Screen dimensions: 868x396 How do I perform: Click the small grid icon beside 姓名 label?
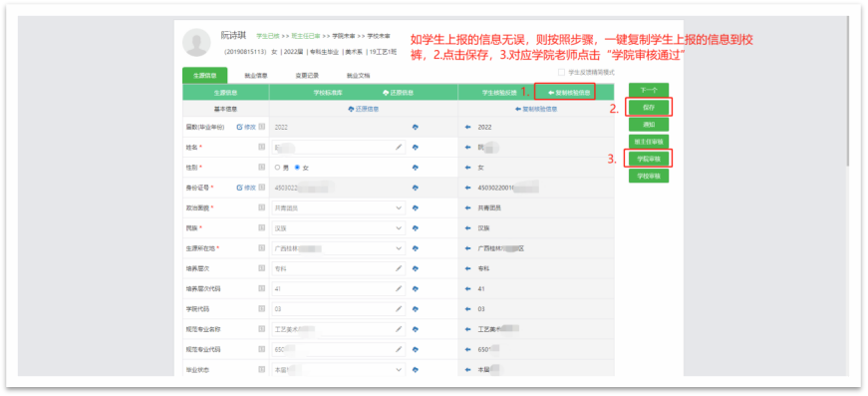(x=262, y=148)
